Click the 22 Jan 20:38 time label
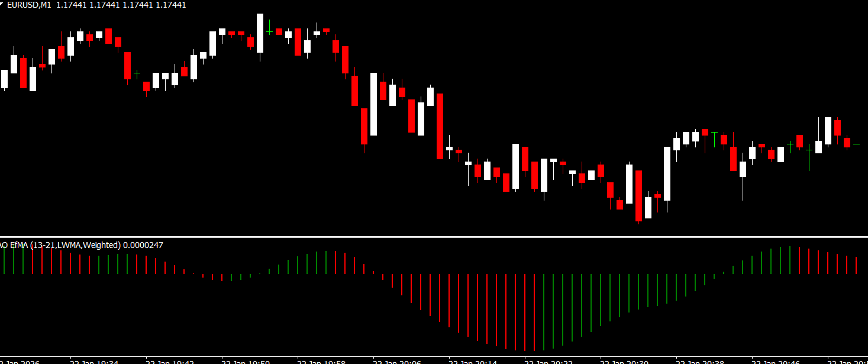This screenshot has height=364, width=868. tap(700, 361)
